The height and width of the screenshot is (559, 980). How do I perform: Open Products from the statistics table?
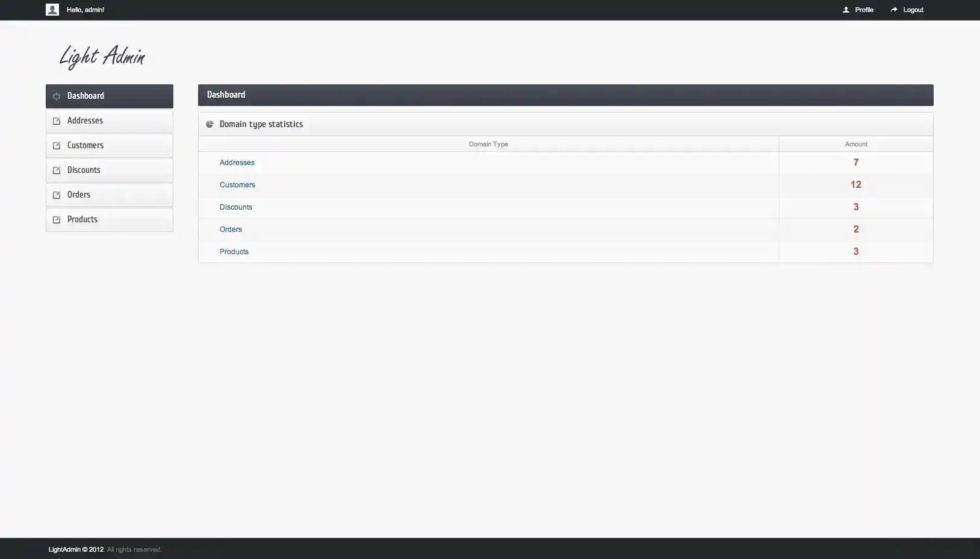pyautogui.click(x=234, y=252)
